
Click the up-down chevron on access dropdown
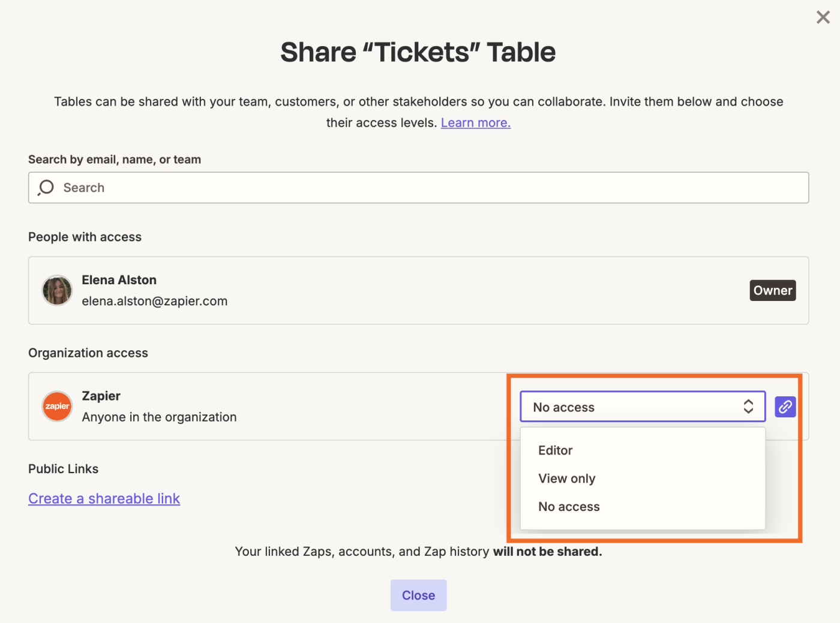(x=748, y=407)
